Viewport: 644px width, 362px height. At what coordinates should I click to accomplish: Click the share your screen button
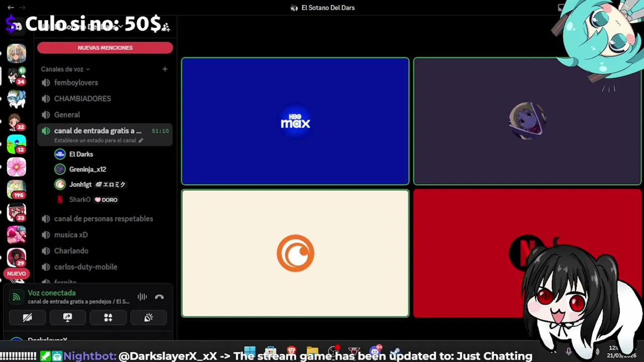(67, 318)
